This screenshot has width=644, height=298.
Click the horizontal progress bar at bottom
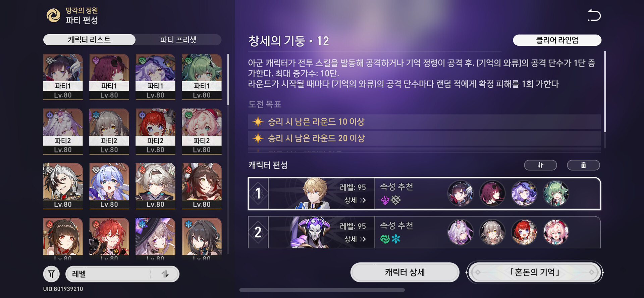(x=322, y=290)
